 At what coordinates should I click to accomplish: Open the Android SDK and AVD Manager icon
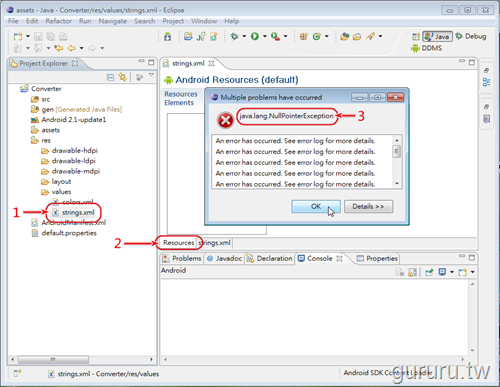click(168, 36)
